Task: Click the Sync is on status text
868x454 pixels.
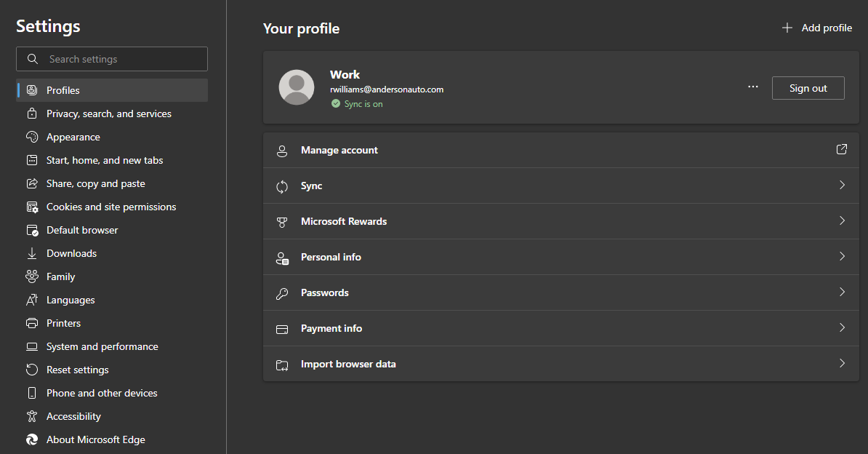Action: click(x=363, y=103)
